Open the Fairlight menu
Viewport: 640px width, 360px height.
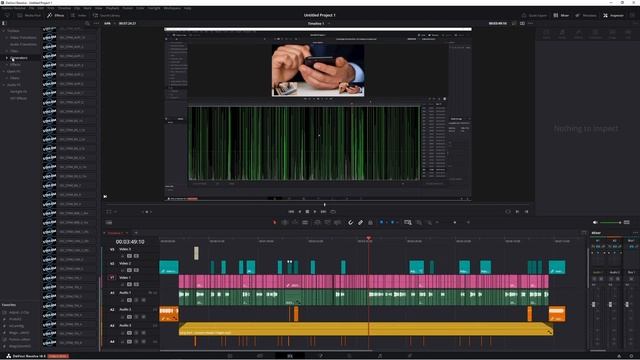coord(154,8)
